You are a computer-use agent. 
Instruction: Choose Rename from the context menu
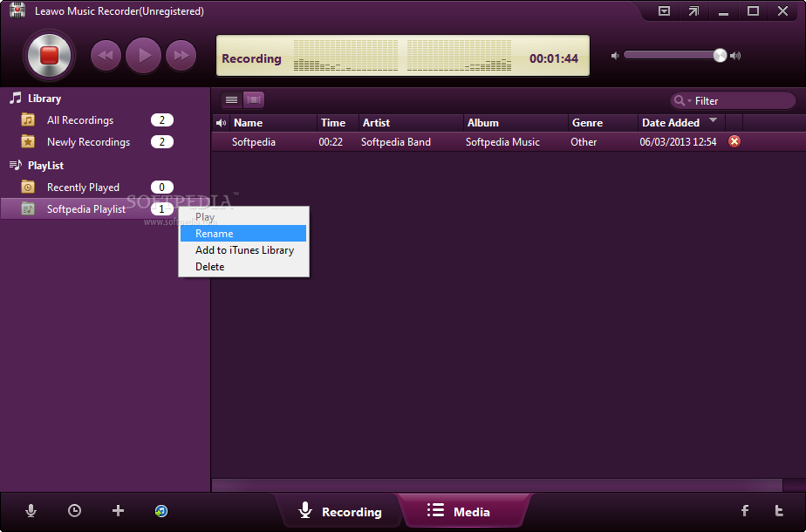point(243,234)
